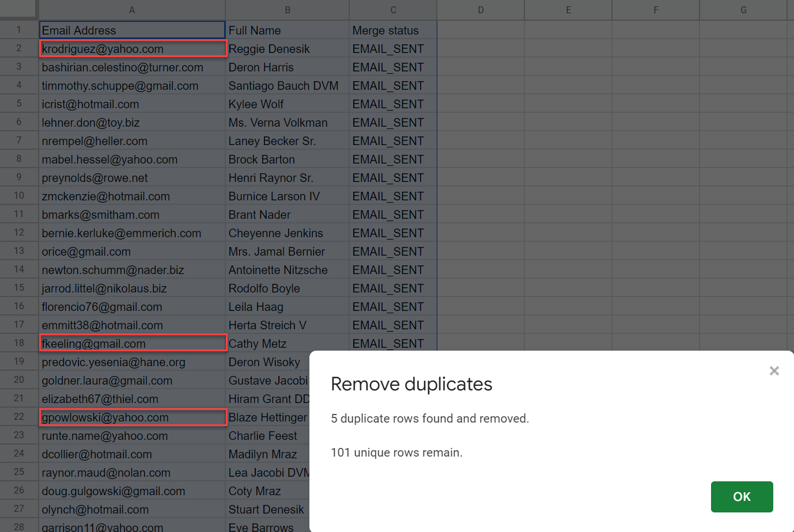Click cell with fkeeling@gmail.com
This screenshot has width=794, height=532.
pos(133,344)
